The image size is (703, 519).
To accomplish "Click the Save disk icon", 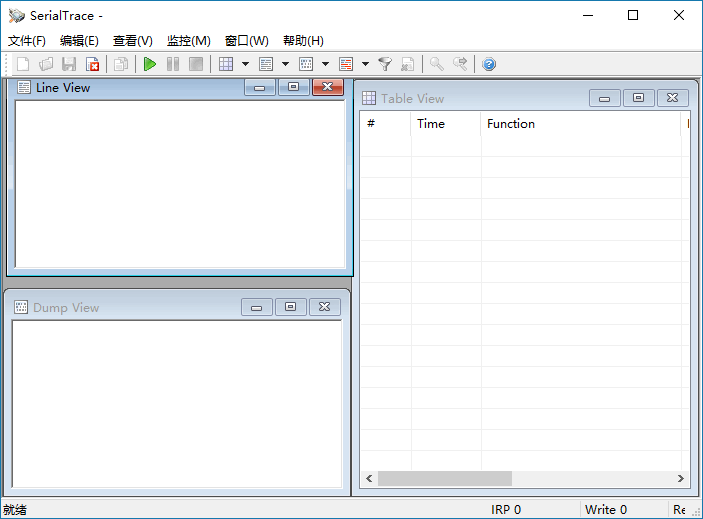I will tap(69, 64).
